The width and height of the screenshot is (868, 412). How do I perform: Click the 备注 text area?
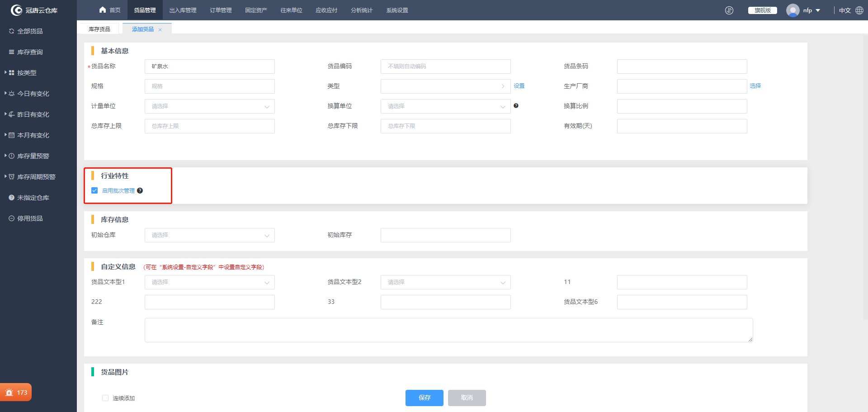pos(449,330)
